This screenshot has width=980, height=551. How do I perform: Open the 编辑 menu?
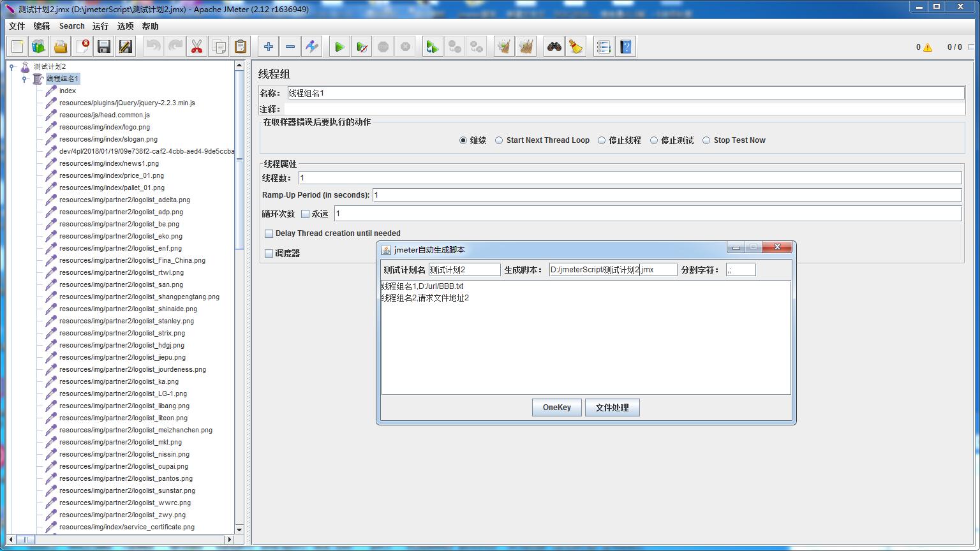[41, 26]
